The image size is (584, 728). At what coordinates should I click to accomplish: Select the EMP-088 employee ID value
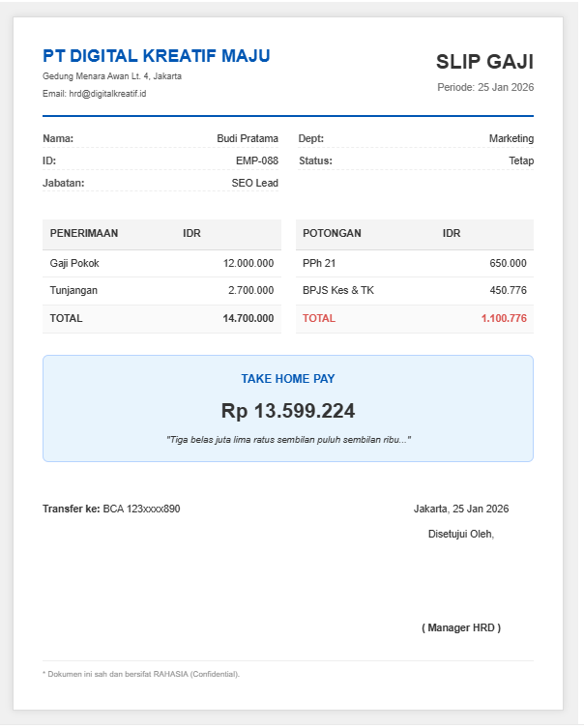click(257, 160)
